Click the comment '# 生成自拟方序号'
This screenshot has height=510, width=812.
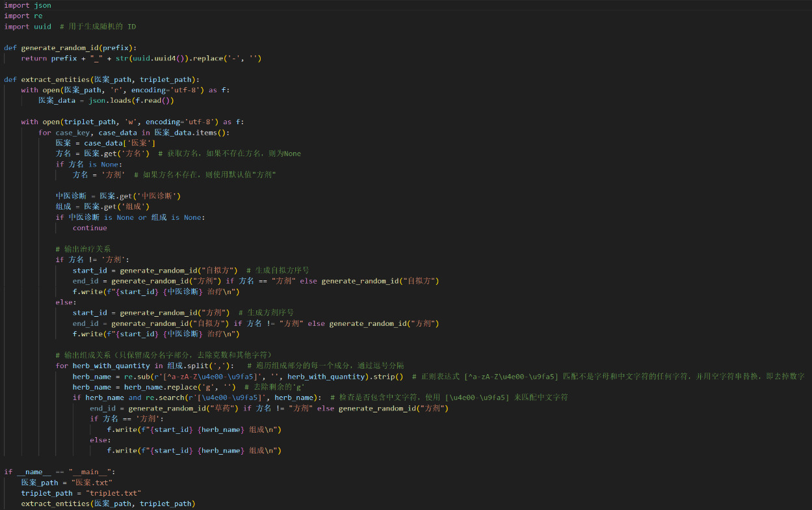pos(278,270)
